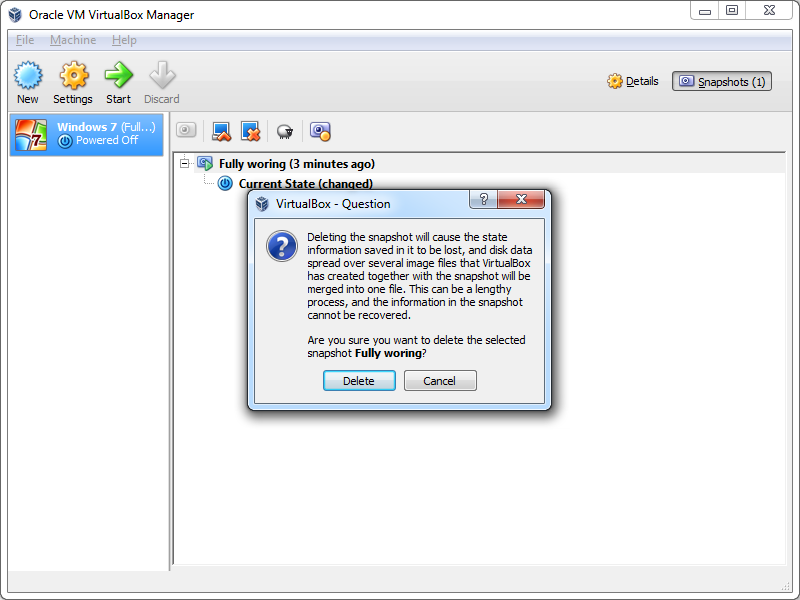Click the Take Snapshot camera icon
This screenshot has width=800, height=600.
pyautogui.click(x=186, y=130)
